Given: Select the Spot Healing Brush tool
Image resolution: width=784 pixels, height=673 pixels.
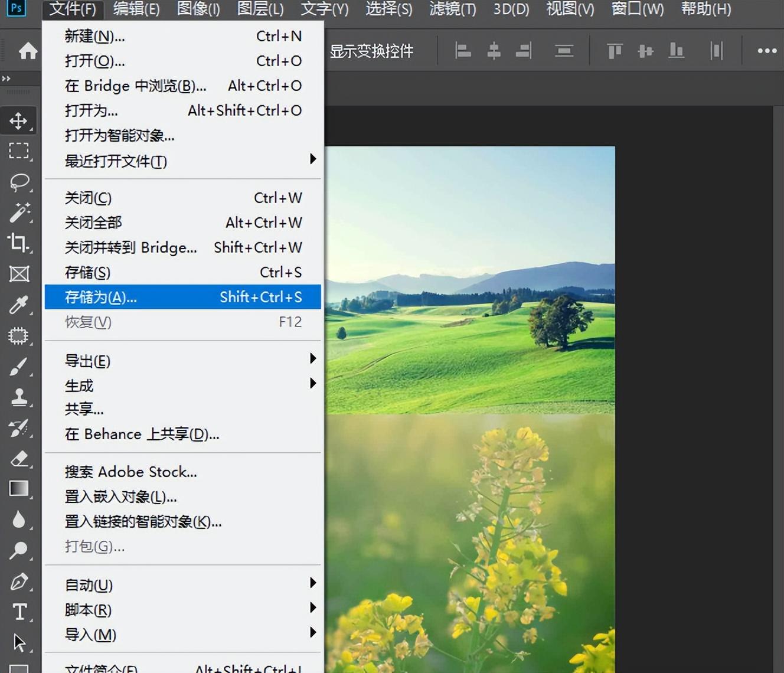Looking at the screenshot, I should click(x=18, y=336).
